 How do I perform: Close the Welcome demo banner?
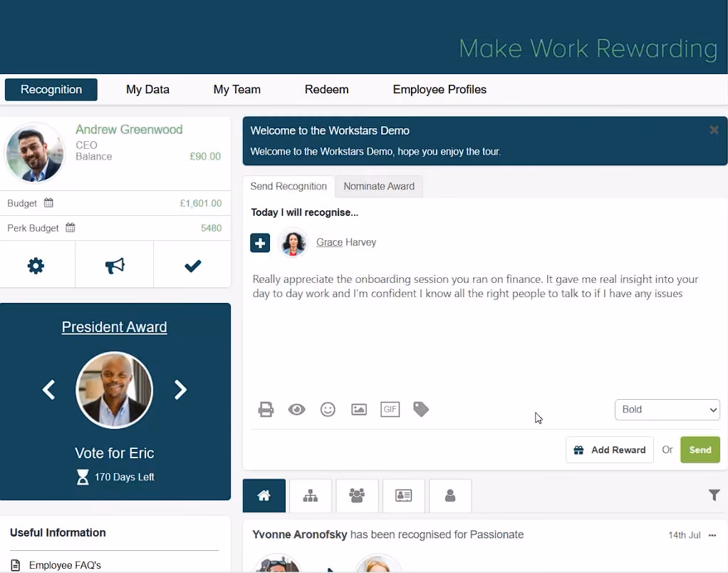click(x=714, y=130)
